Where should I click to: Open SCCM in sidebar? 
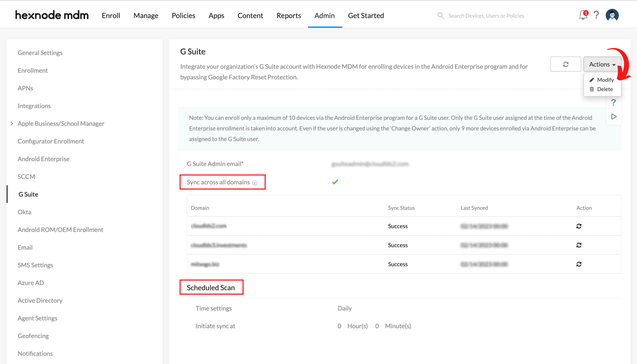coord(26,177)
